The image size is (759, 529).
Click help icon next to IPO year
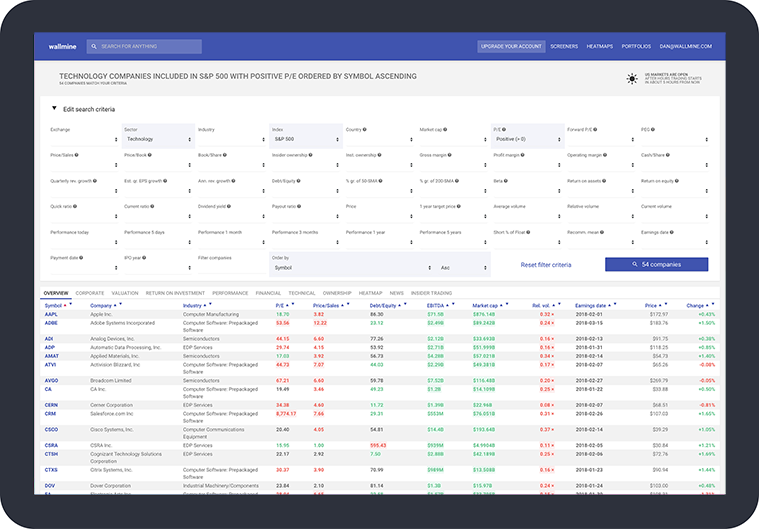(144, 258)
